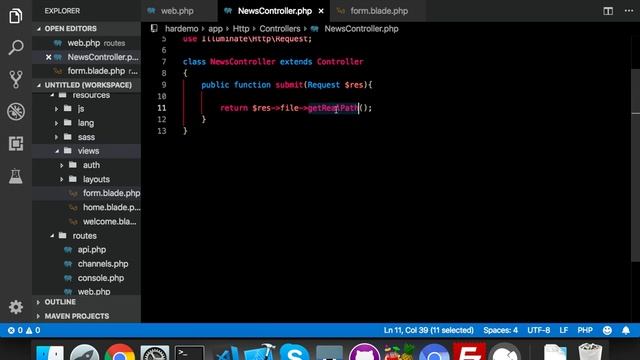Expand the auth folder
640x360 pixels.
[x=91, y=165]
